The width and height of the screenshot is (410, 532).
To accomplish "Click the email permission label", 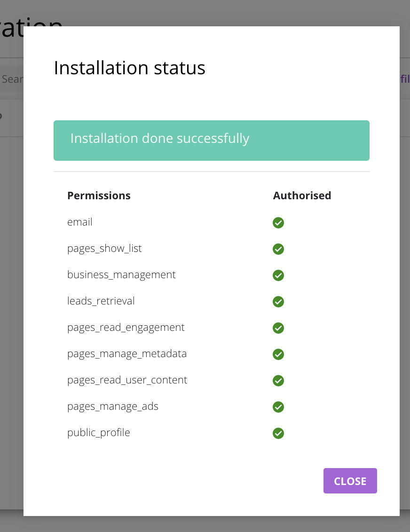I will click(x=79, y=222).
